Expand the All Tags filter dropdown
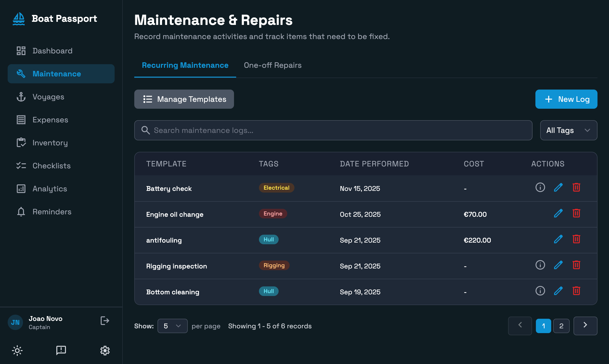609x364 pixels. coord(568,130)
